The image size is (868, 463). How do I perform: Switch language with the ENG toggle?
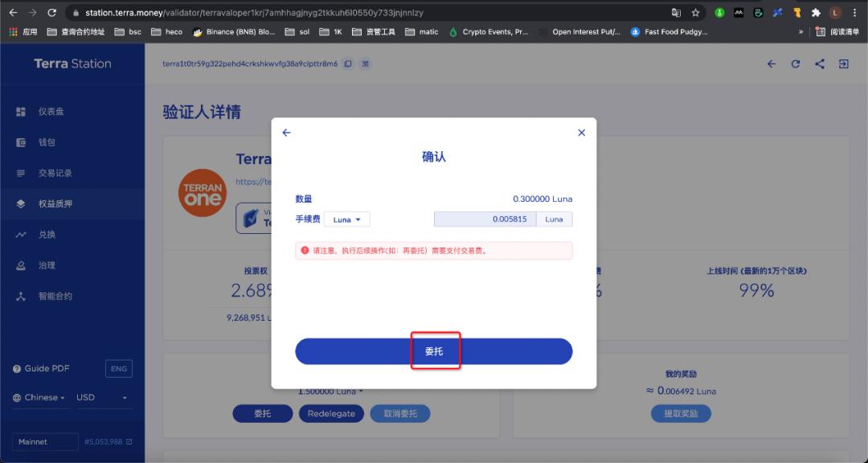(119, 368)
